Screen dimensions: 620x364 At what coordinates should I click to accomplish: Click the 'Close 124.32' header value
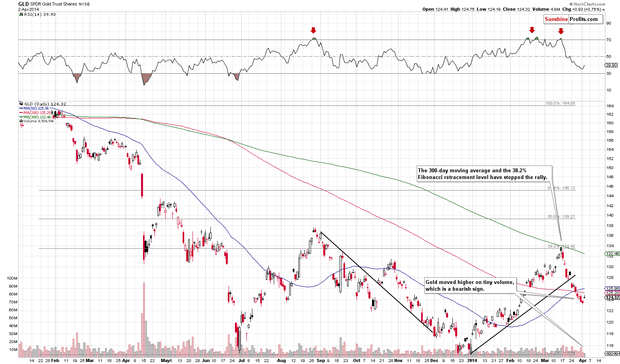pos(515,10)
